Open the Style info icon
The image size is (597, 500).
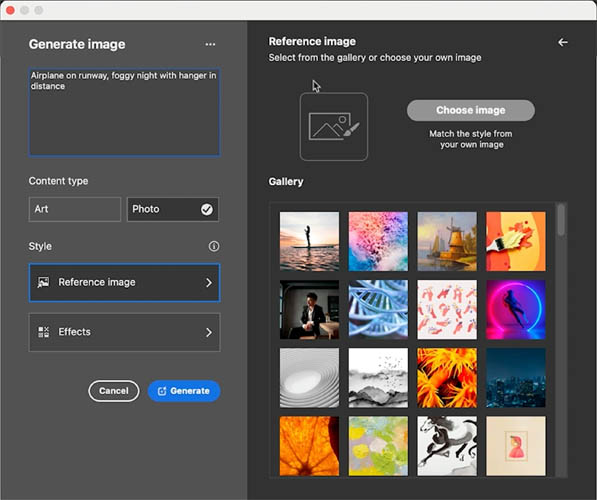pos(214,246)
